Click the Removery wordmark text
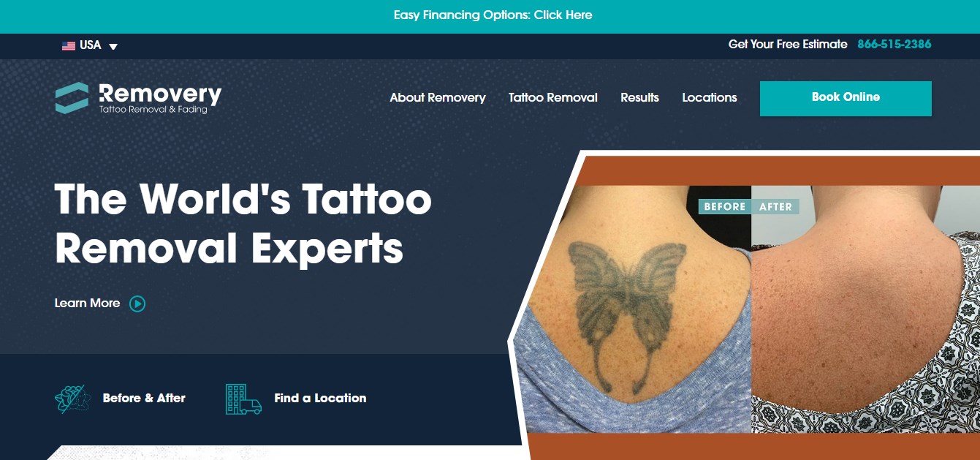980x460 pixels. point(160,94)
